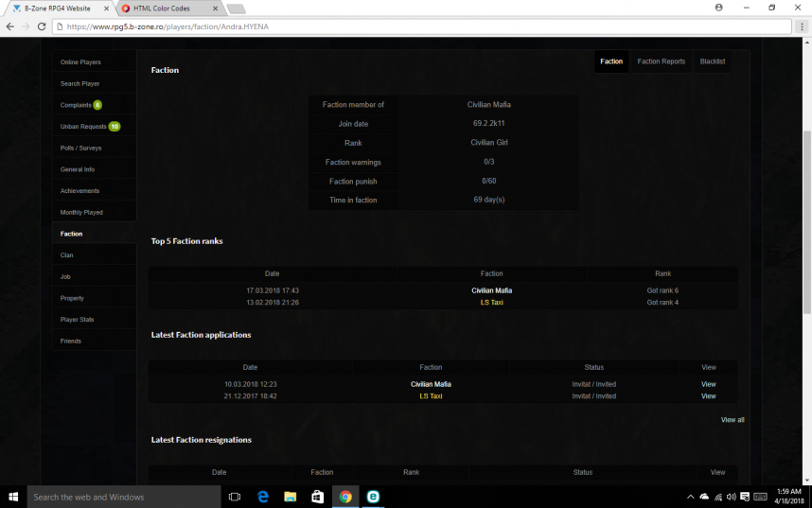Click the Search the web and Windows box
The height and width of the screenshot is (508, 812).
(123, 497)
